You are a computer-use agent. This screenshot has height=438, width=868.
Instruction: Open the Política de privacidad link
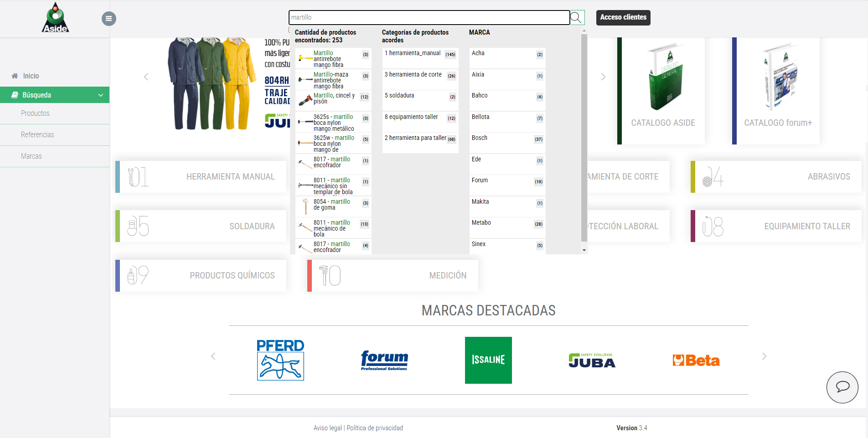[374, 428]
